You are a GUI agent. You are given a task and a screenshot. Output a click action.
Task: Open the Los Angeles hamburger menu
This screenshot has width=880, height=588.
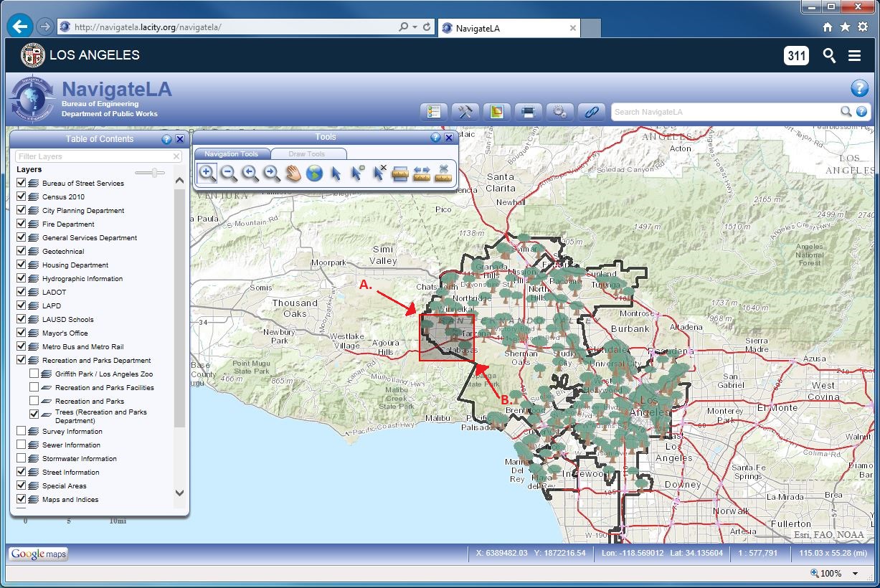pyautogui.click(x=854, y=55)
